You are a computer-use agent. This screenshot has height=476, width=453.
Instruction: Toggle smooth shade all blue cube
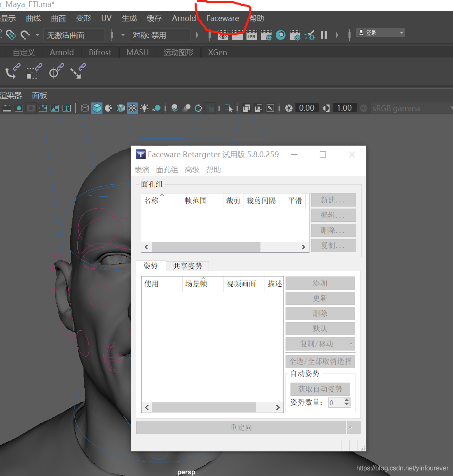point(97,108)
